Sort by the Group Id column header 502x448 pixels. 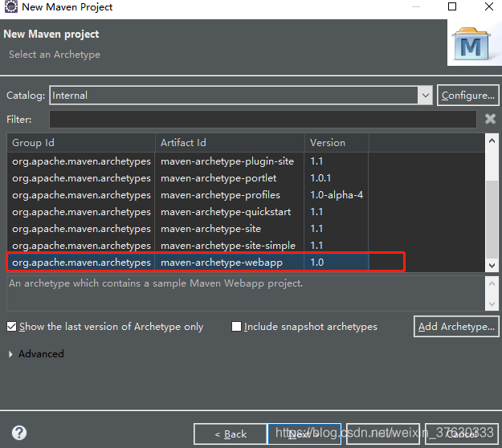[81, 143]
